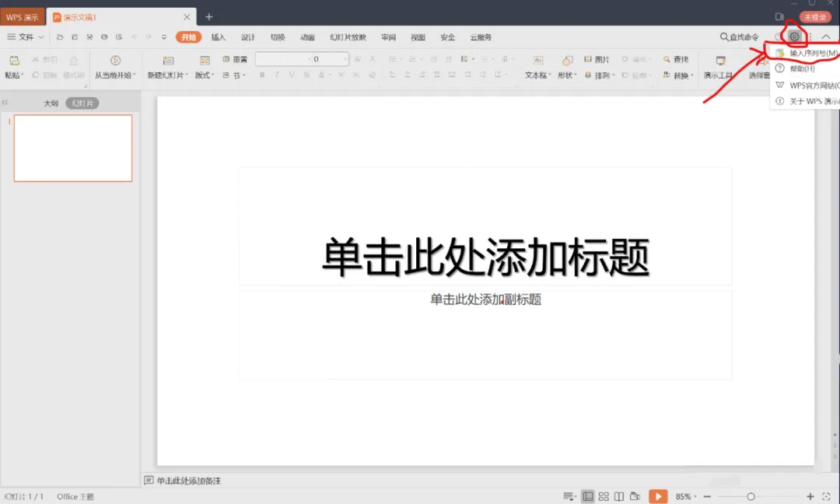840x504 pixels.
Task: Open the 替换 replace dropdown
Action: [677, 75]
